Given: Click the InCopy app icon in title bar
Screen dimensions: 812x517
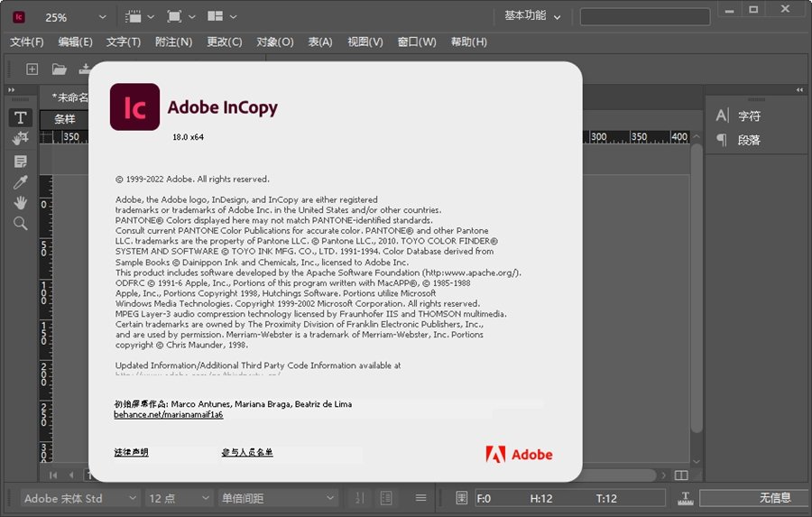Looking at the screenshot, I should (x=19, y=17).
